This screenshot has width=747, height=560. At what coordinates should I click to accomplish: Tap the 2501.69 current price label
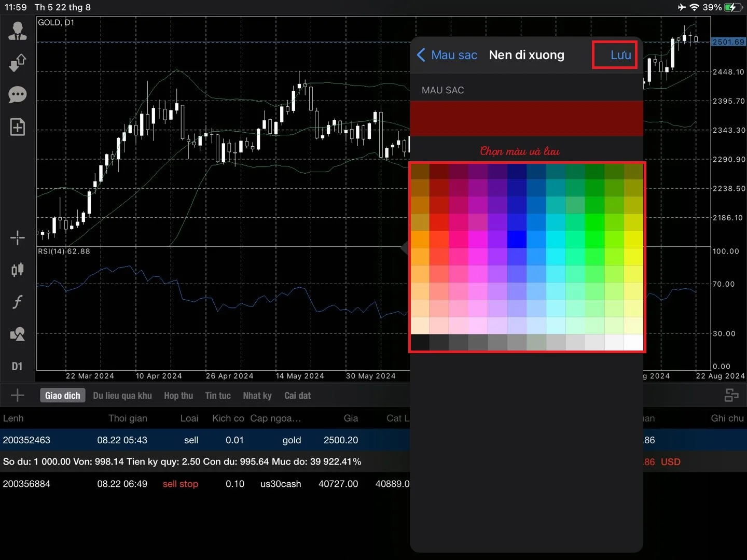tap(728, 42)
